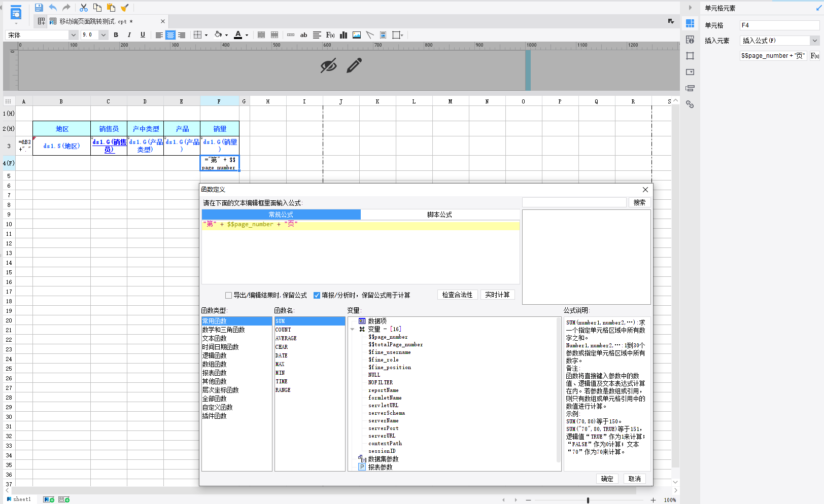Screen dimensions: 824x504
Task: Click the pencil edit icon in header area
Action: (x=354, y=65)
